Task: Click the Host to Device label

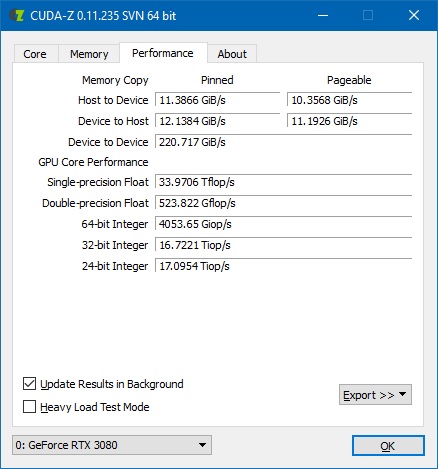Action: pos(113,100)
